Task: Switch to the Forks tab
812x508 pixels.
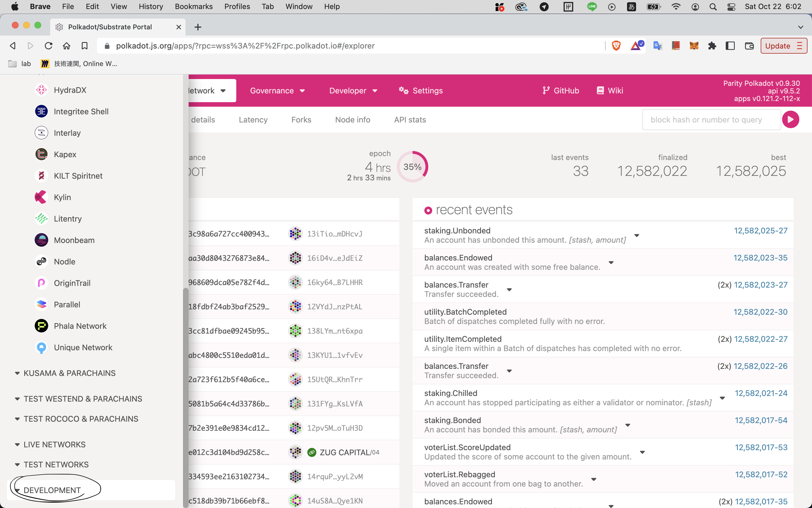Action: (x=301, y=120)
